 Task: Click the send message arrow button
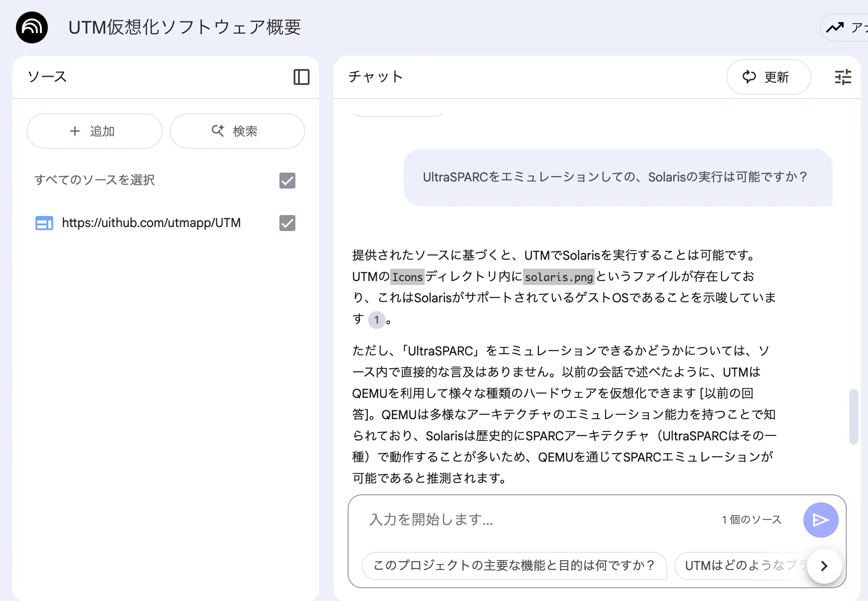coord(821,520)
